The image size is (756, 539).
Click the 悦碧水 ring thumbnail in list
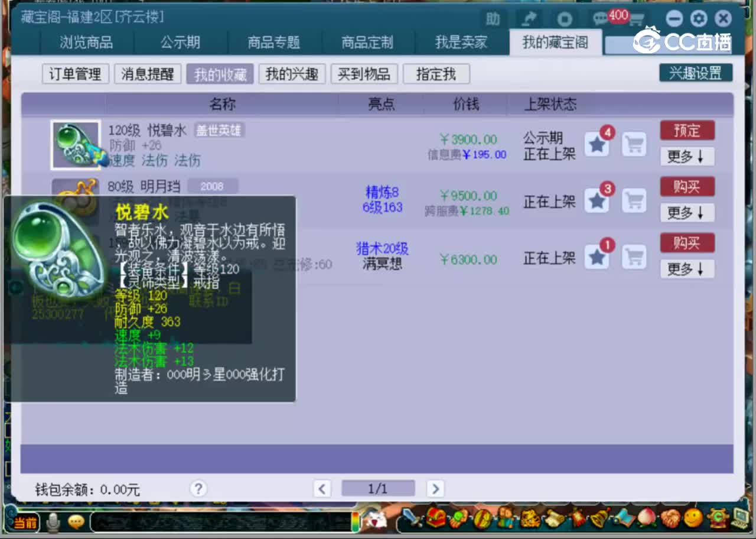[76, 145]
